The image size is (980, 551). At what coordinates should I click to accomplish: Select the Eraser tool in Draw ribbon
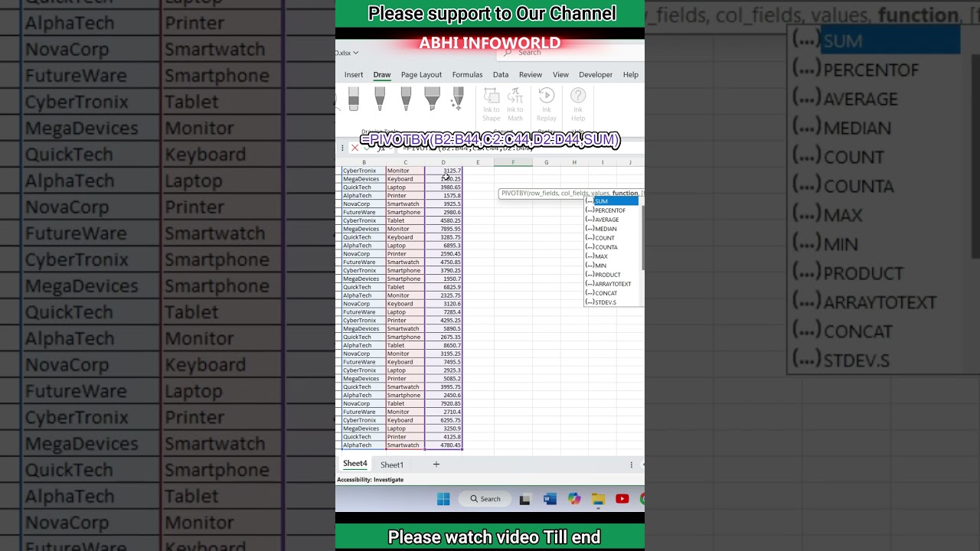(353, 99)
